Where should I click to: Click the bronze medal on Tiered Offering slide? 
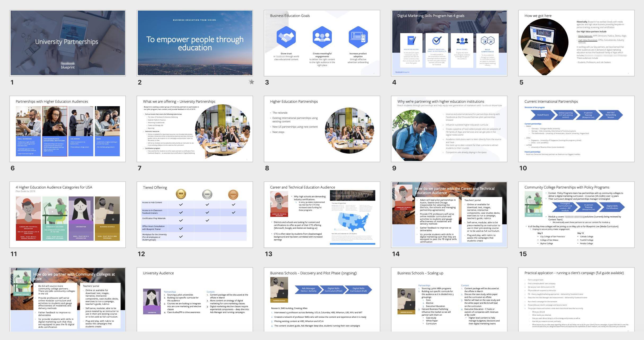233,194
